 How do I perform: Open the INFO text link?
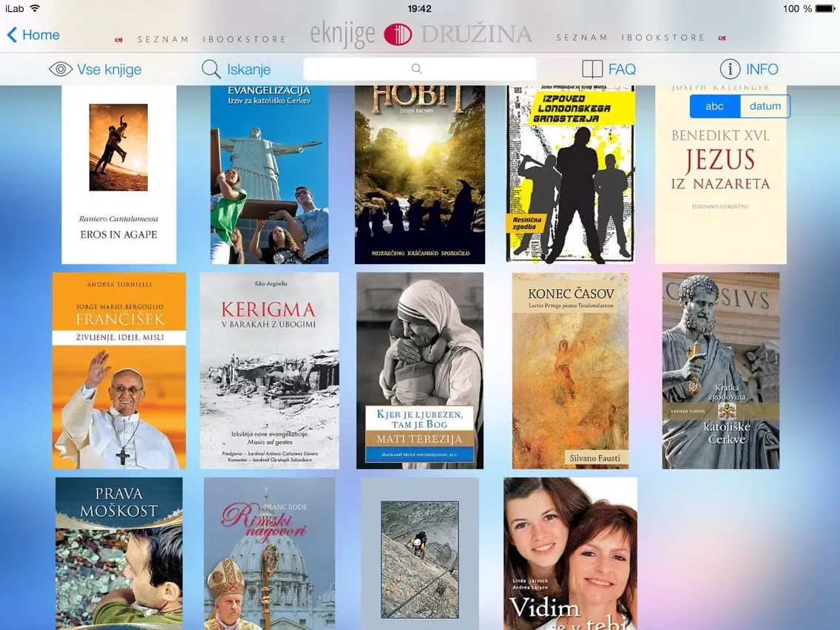tap(762, 69)
